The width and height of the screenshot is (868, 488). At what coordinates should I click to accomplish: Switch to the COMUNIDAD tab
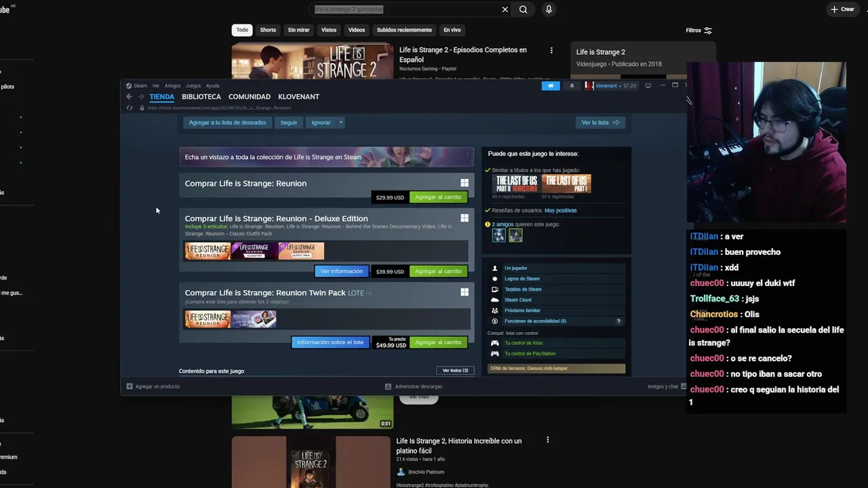pos(250,97)
